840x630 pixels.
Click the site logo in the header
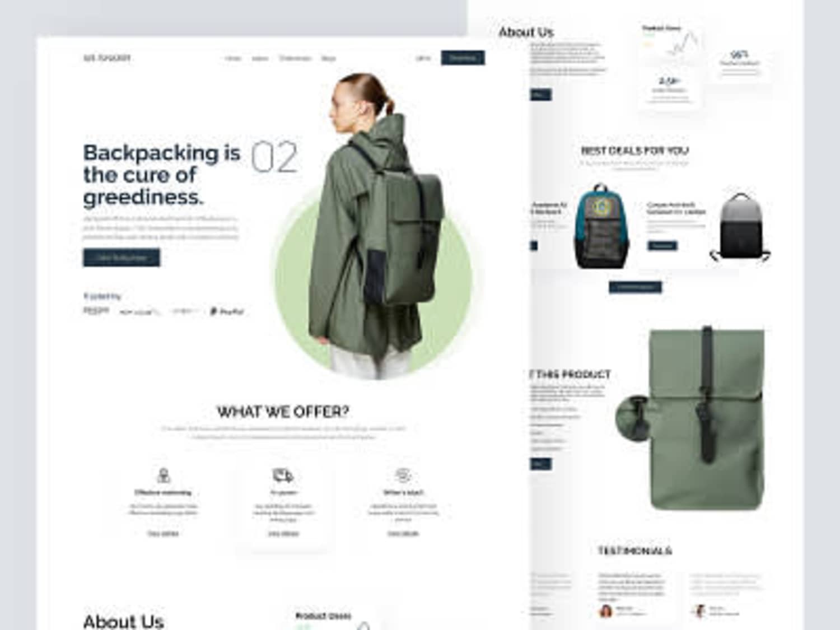click(x=107, y=58)
